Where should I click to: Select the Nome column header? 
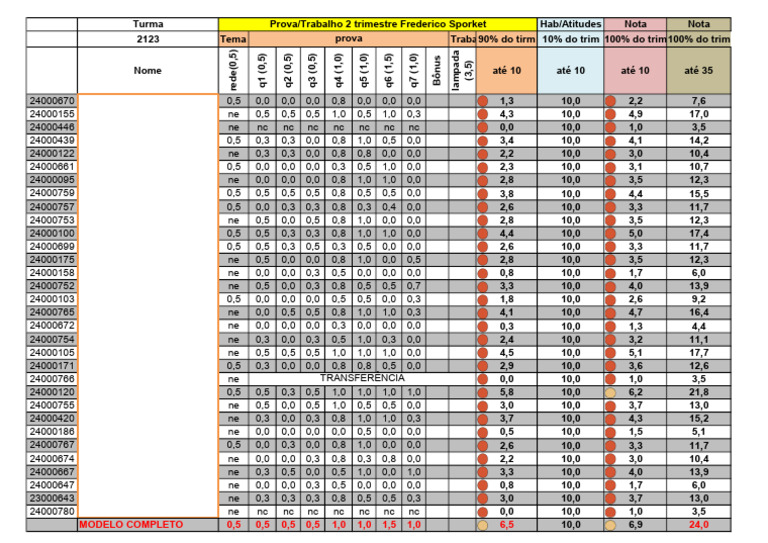(148, 71)
